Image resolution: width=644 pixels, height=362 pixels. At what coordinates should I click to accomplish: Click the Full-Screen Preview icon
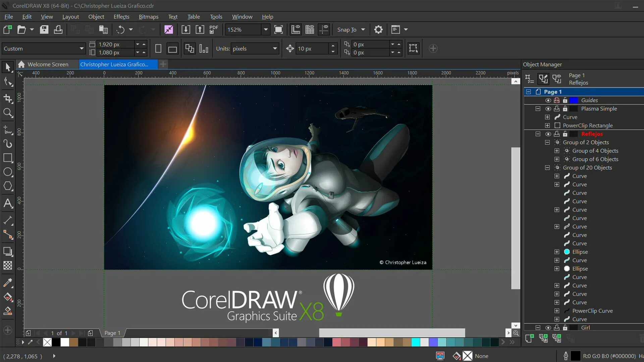click(x=278, y=29)
